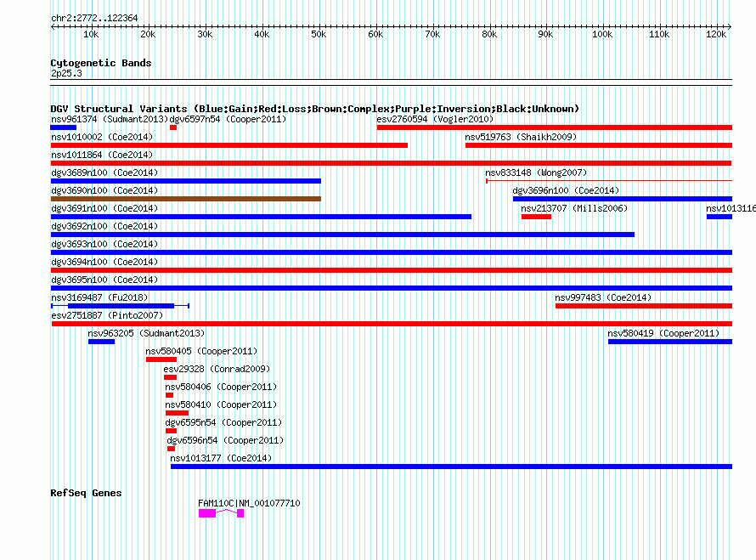The width and height of the screenshot is (756, 560).
Task: Click the nsv580410 (Cooper2011) red bar
Action: [177, 413]
